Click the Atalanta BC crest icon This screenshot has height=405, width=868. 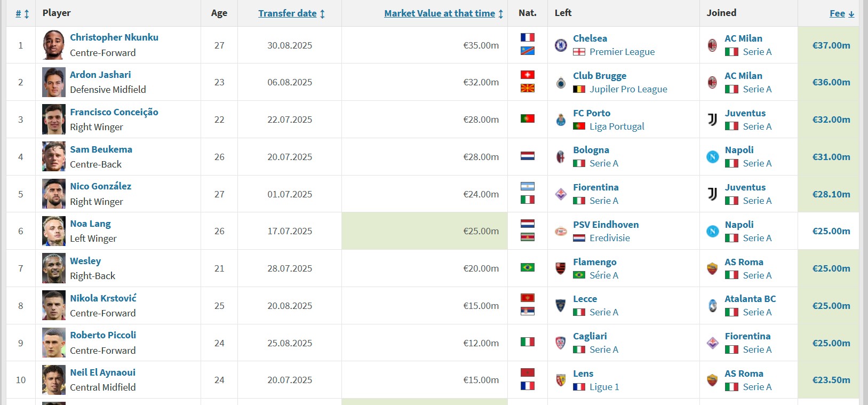click(x=712, y=306)
